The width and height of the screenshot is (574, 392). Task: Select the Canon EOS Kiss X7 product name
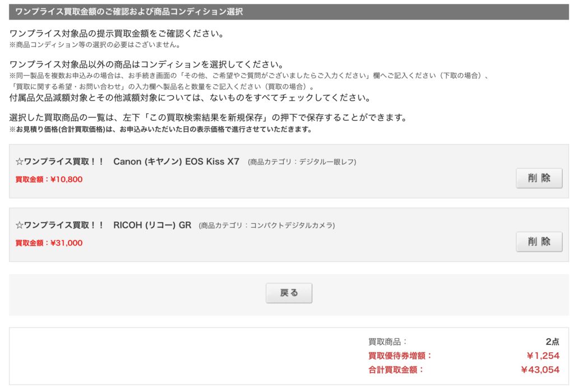click(x=176, y=162)
